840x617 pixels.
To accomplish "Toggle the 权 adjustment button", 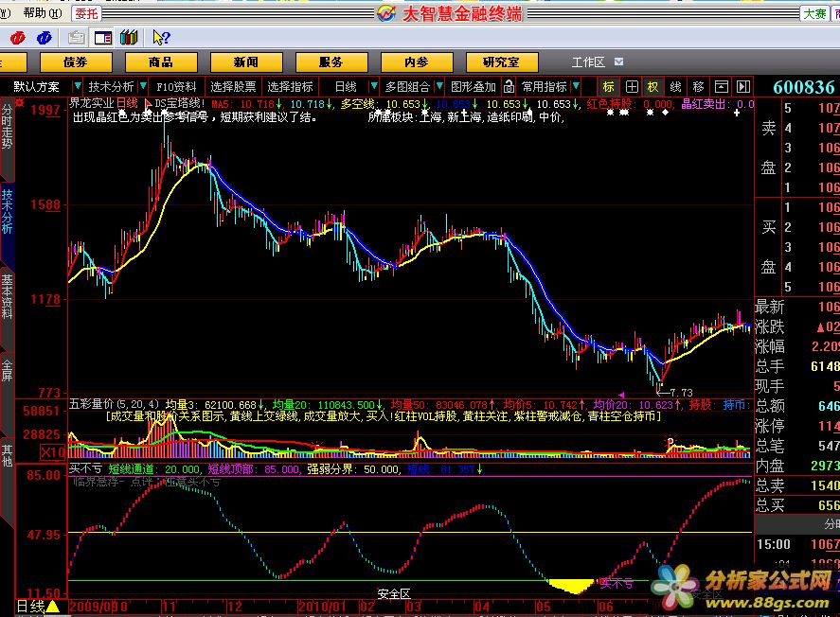I will pyautogui.click(x=653, y=87).
